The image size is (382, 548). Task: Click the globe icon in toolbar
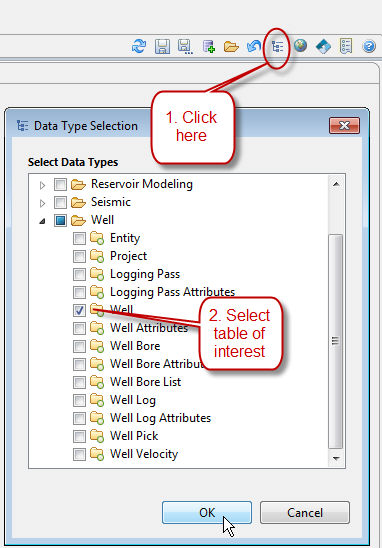pyautogui.click(x=300, y=45)
